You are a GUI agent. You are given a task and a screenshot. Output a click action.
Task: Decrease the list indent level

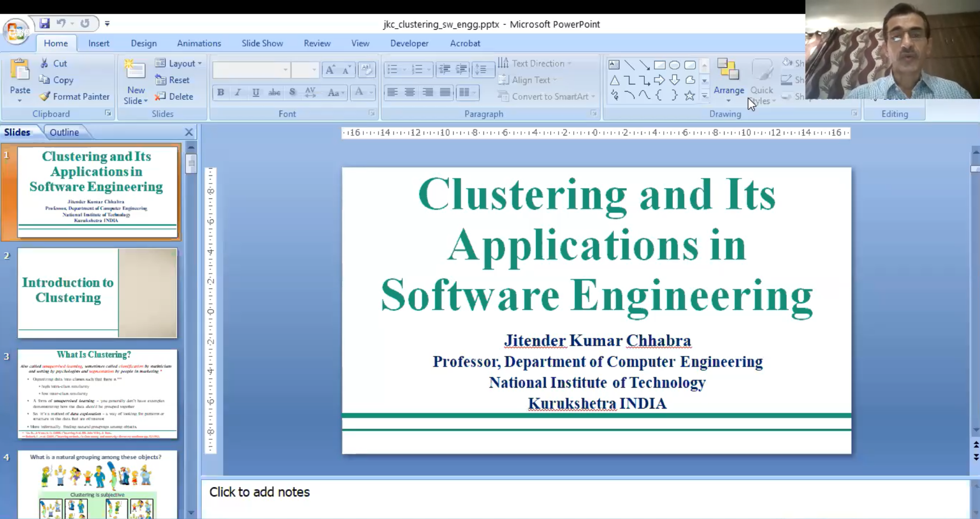tap(444, 70)
